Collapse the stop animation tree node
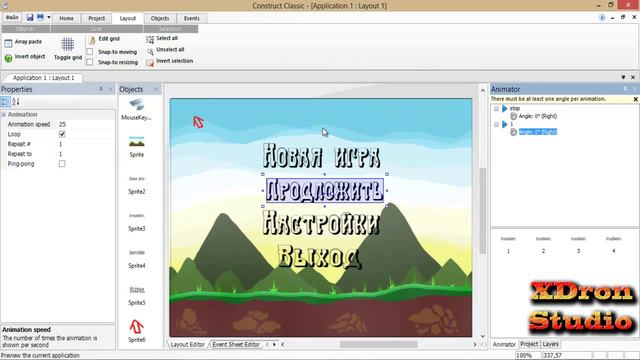The height and width of the screenshot is (360, 640). point(496,109)
